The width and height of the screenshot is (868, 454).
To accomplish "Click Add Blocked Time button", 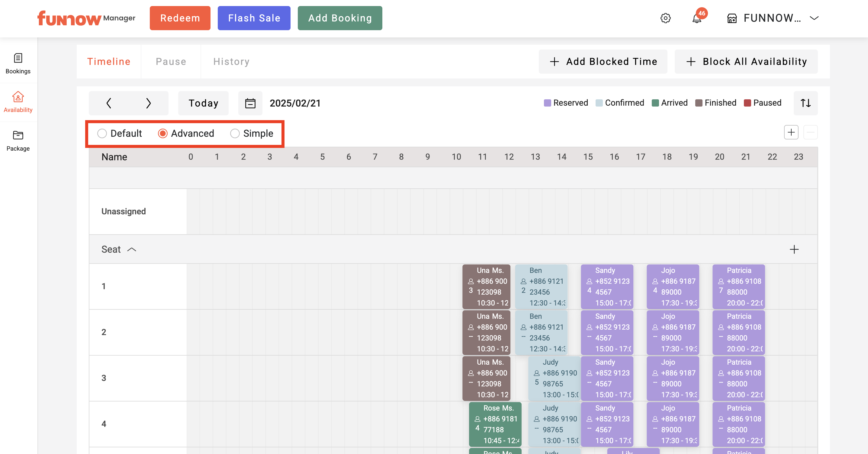I will 603,62.
